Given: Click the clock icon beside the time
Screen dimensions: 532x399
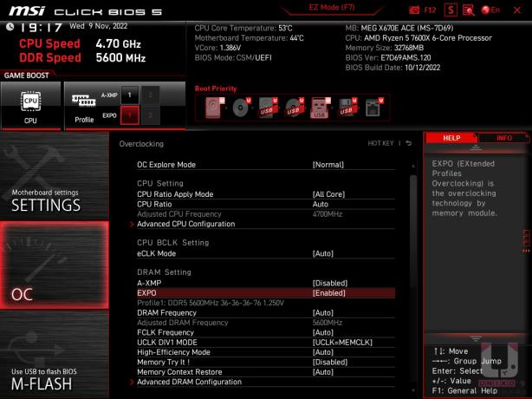Looking at the screenshot, I should click(x=10, y=27).
